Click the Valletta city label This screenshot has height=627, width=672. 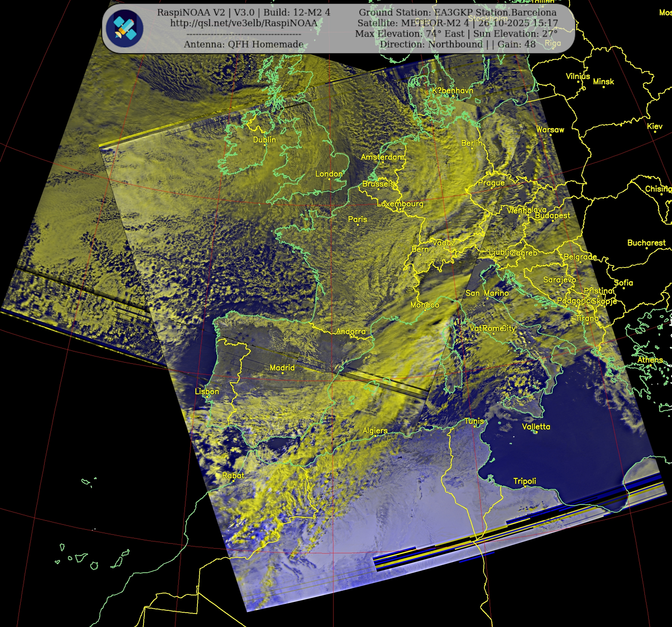tap(536, 427)
